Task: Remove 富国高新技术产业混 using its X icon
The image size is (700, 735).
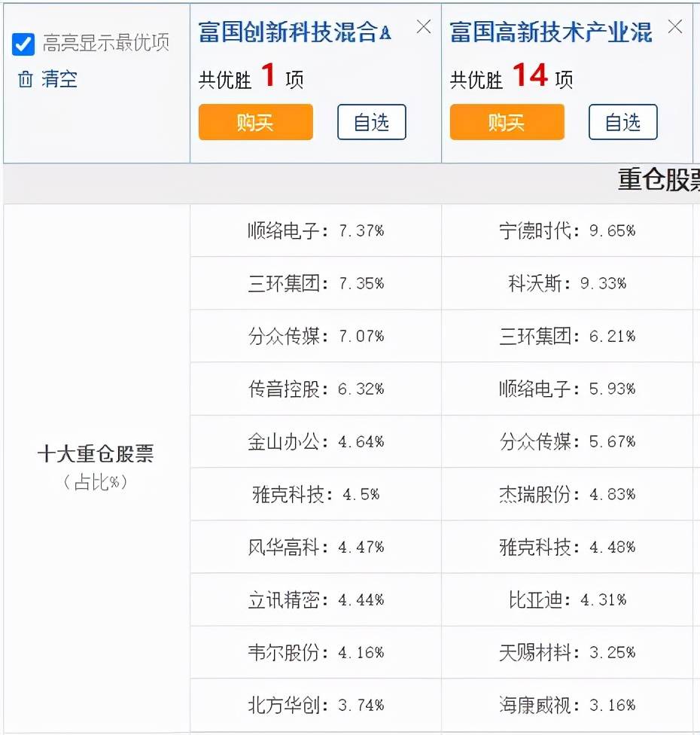Action: coord(675,27)
